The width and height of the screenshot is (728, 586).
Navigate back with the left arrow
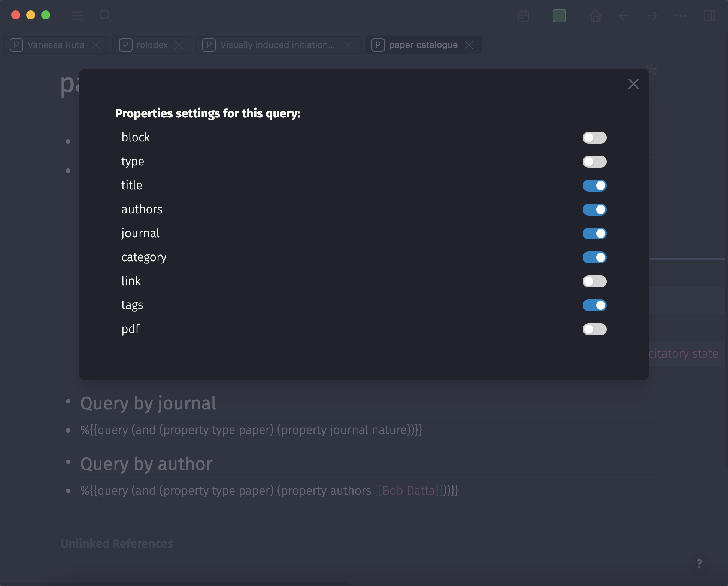[x=624, y=16]
